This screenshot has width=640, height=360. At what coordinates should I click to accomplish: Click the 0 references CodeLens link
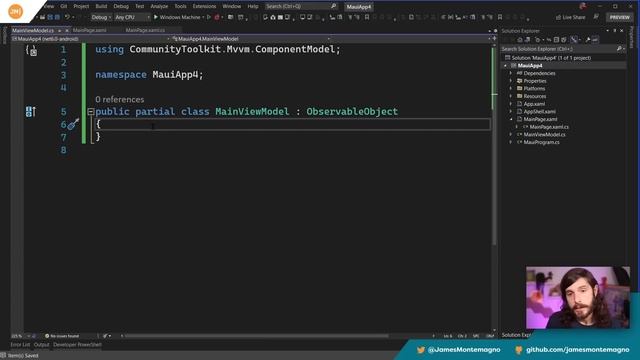120,100
